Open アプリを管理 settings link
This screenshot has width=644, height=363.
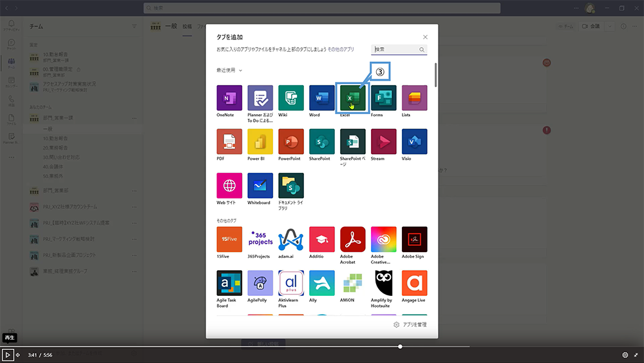[410, 325]
